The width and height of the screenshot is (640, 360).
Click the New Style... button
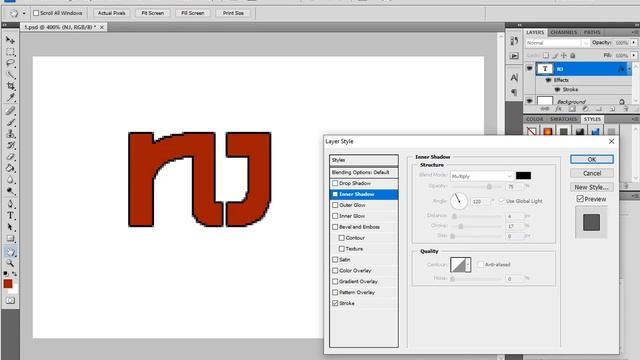tap(592, 187)
